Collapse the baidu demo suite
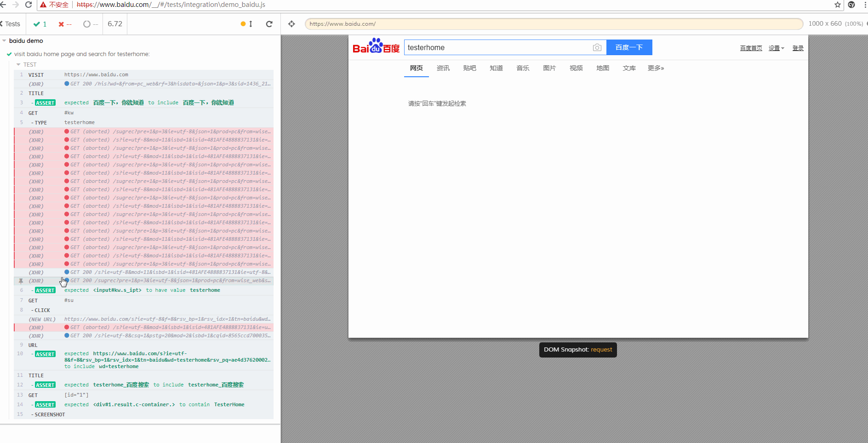868x443 pixels. 5,41
